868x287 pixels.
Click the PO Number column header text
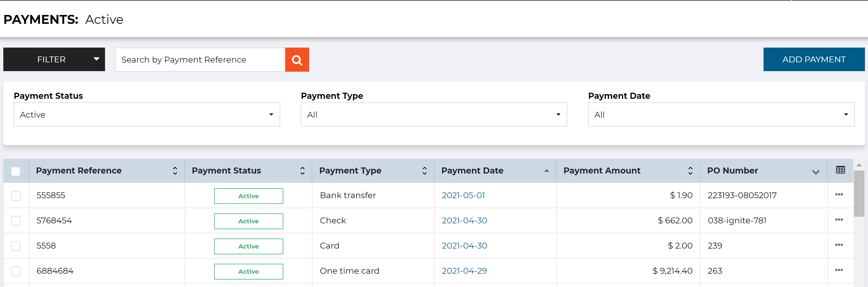[x=733, y=170]
